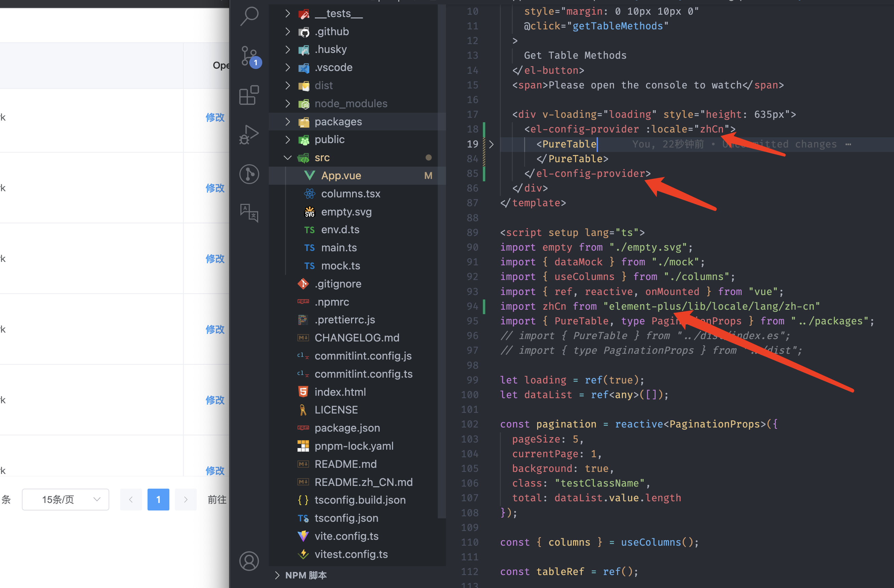
Task: Select vite.config.ts in the file tree
Action: pos(346,536)
